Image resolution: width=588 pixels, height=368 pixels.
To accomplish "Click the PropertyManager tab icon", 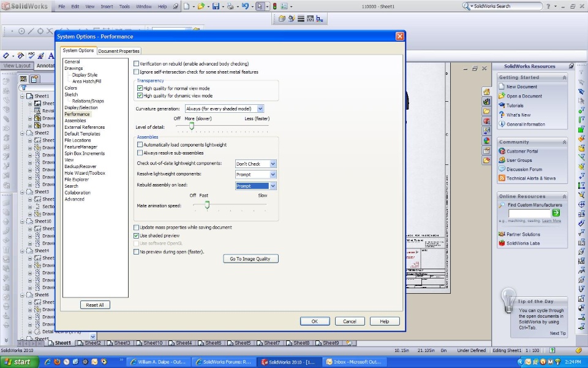I will (x=35, y=79).
